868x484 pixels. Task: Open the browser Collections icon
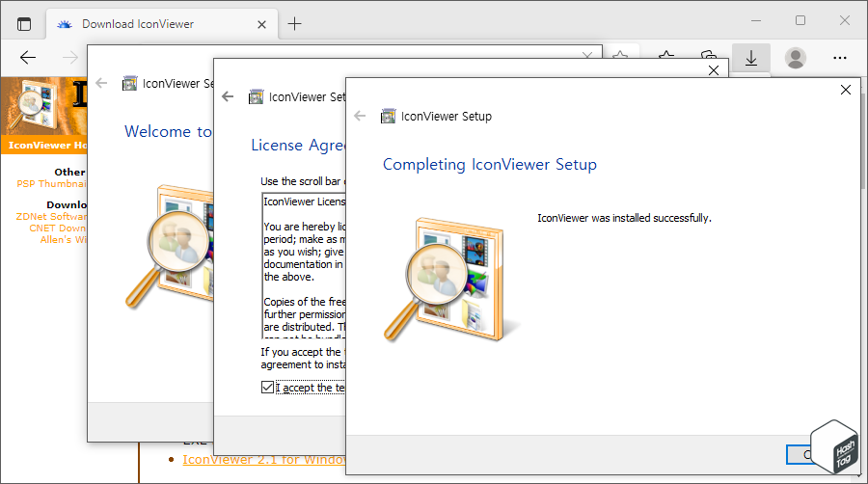coord(709,55)
